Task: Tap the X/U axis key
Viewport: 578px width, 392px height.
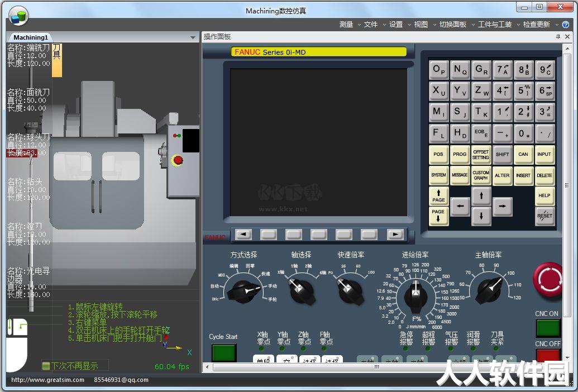Action: tap(438, 90)
